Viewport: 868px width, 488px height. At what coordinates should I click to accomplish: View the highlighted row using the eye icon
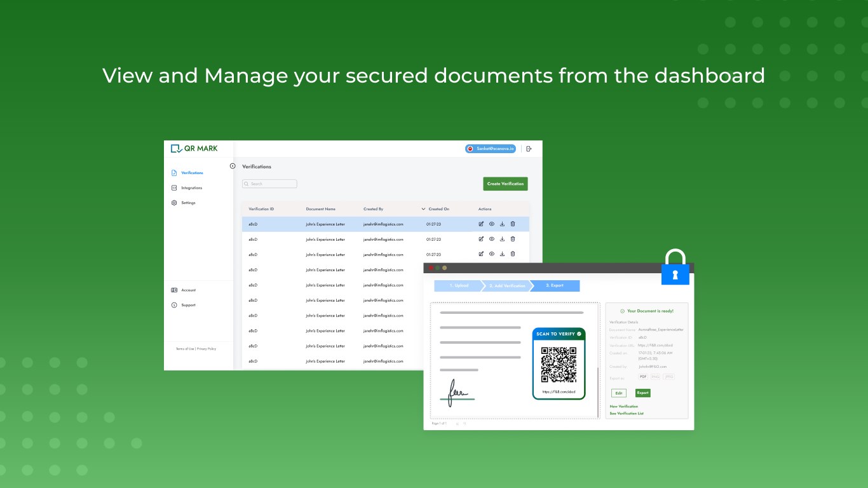point(492,224)
